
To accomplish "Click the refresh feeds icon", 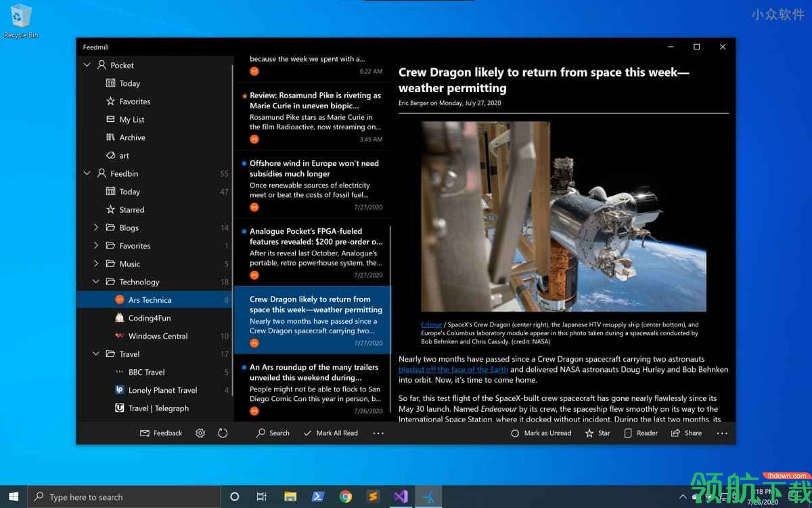I will (223, 433).
